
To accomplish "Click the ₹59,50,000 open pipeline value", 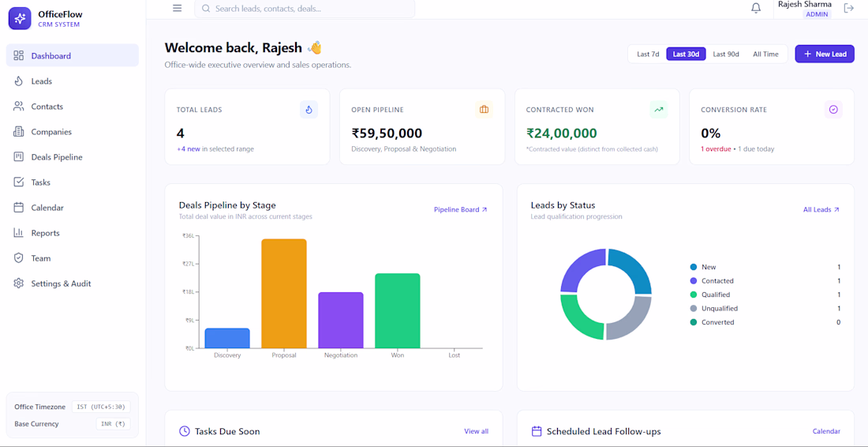I will (387, 133).
